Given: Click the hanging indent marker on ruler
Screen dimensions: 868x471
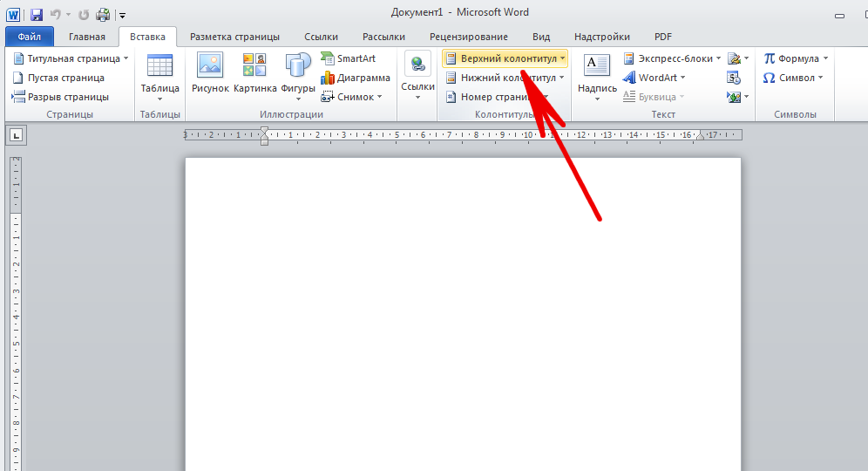Looking at the screenshot, I should (x=265, y=138).
